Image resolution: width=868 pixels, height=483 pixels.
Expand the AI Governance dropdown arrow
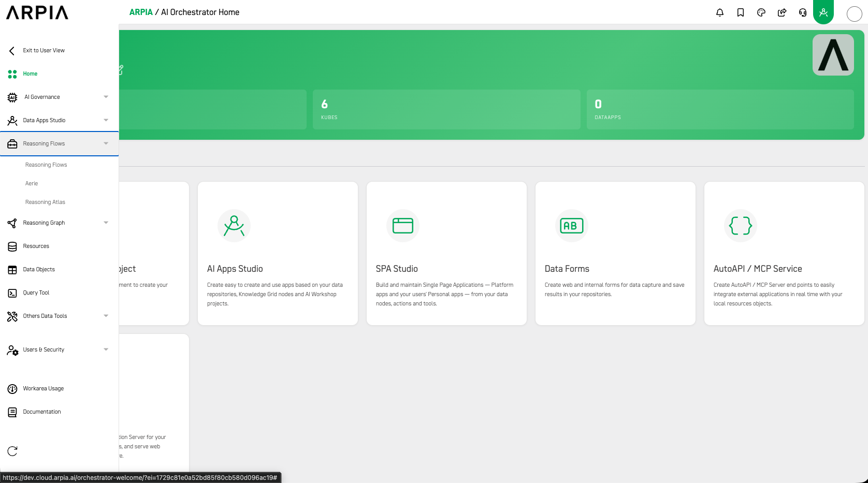point(106,97)
